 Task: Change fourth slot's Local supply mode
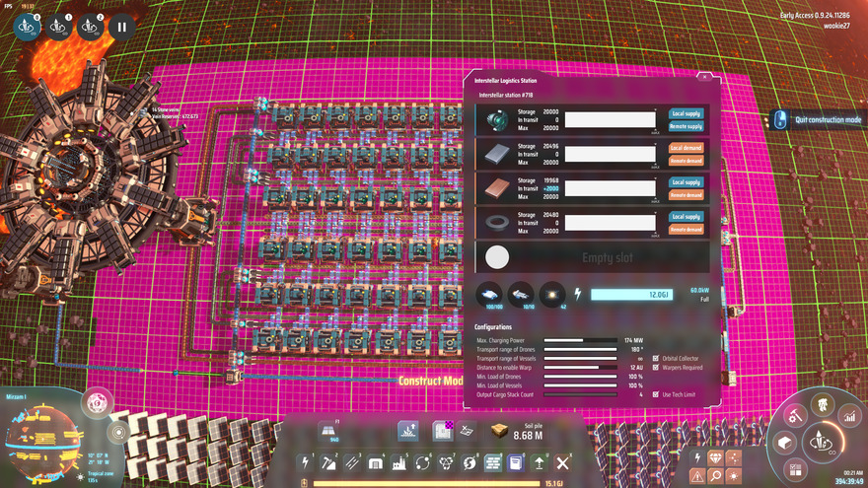[687, 219]
